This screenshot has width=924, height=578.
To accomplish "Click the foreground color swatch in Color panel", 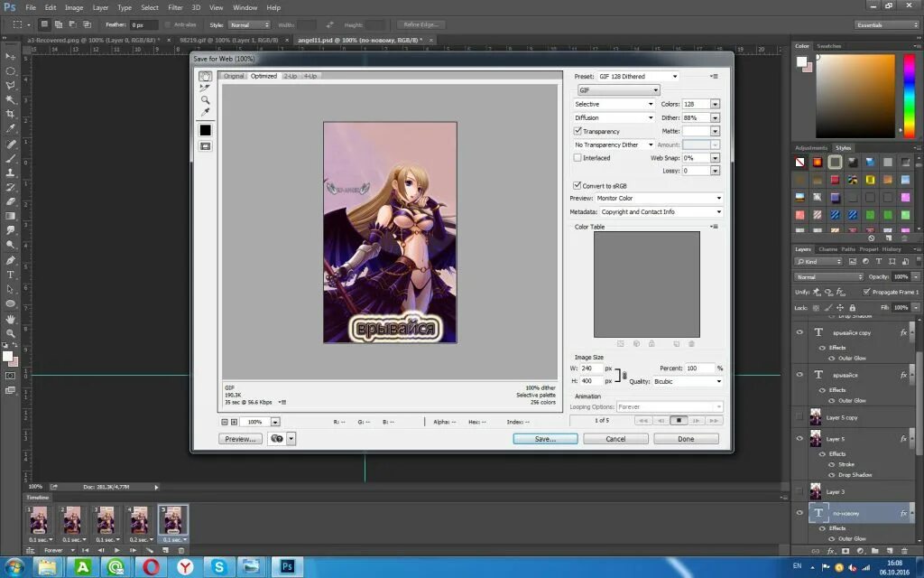I will (x=801, y=62).
